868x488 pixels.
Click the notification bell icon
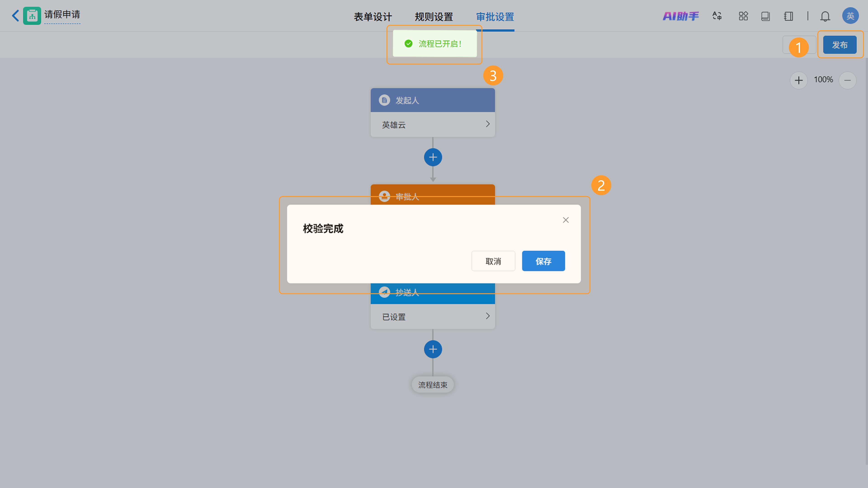(x=825, y=16)
